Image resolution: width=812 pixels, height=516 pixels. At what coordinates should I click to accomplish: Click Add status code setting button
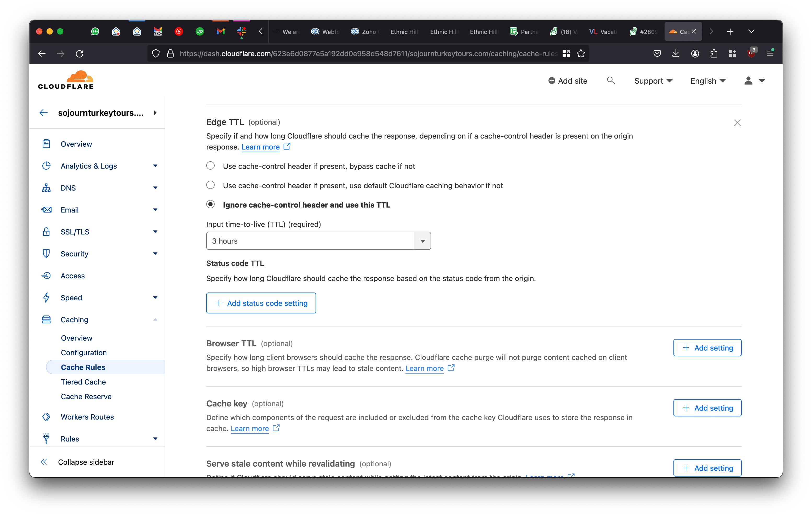click(x=261, y=303)
